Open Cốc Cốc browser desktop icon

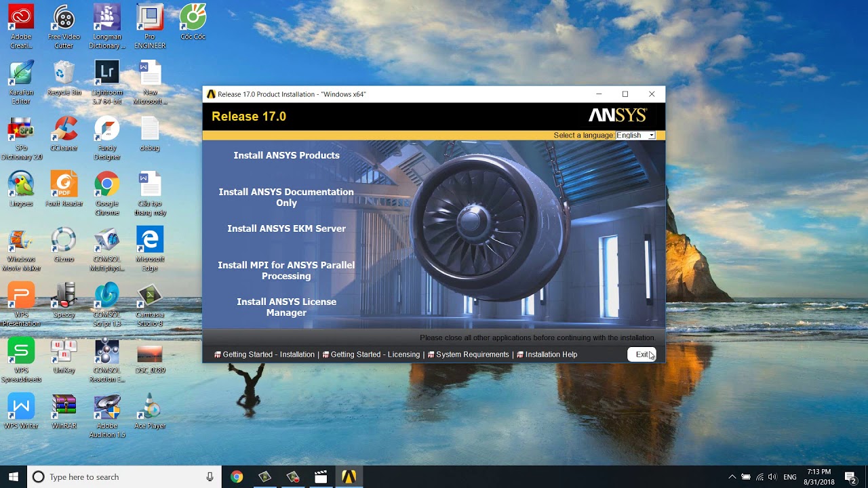[193, 22]
